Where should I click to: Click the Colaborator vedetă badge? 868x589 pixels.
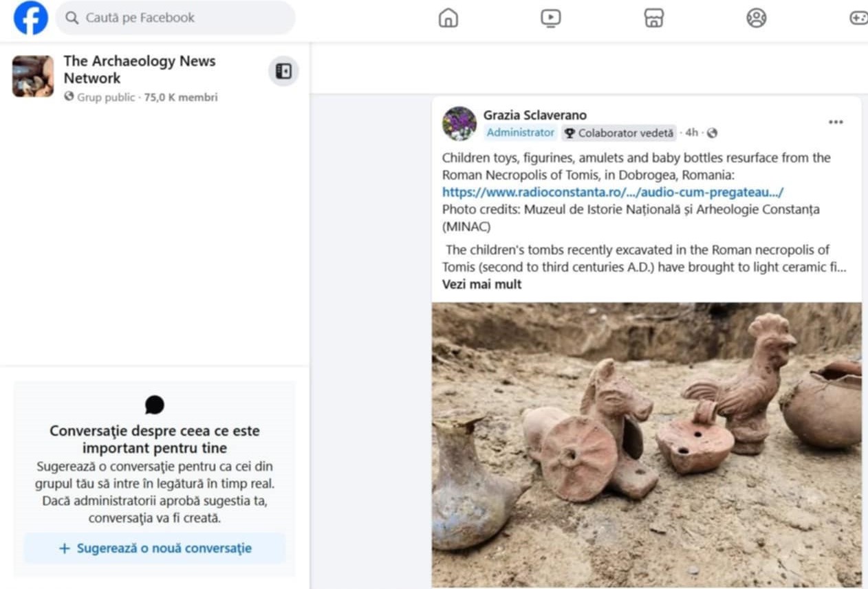pyautogui.click(x=619, y=133)
